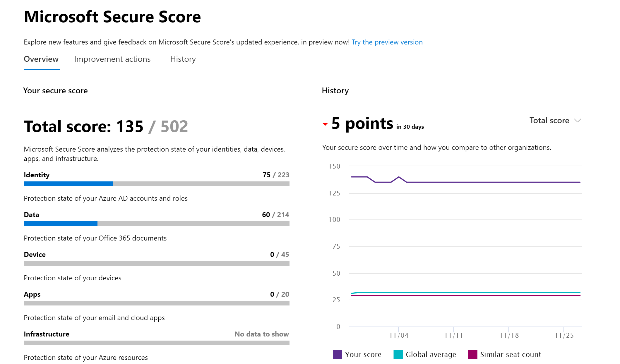The height and width of the screenshot is (364, 620).
Task: Switch to the Improvement actions tab
Action: [112, 59]
